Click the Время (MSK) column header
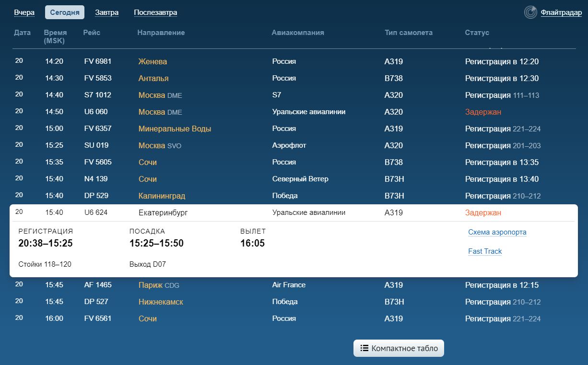 [55, 36]
